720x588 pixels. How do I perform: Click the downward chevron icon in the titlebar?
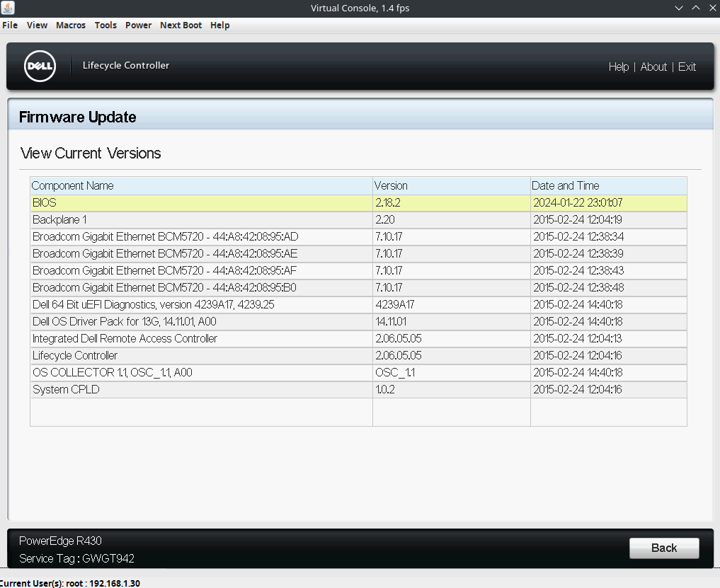(678, 7)
